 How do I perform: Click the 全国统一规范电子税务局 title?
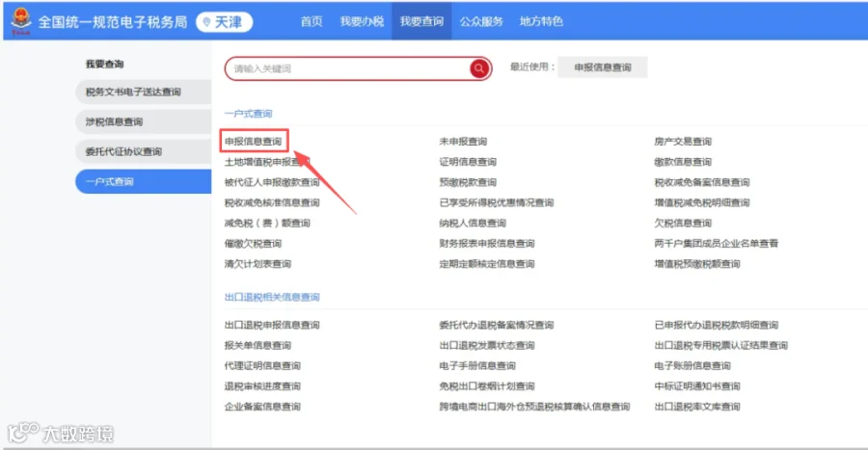(113, 22)
